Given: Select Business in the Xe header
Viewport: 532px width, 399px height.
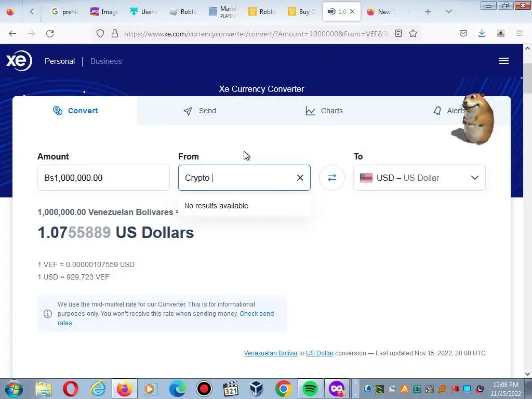Looking at the screenshot, I should click(x=106, y=61).
